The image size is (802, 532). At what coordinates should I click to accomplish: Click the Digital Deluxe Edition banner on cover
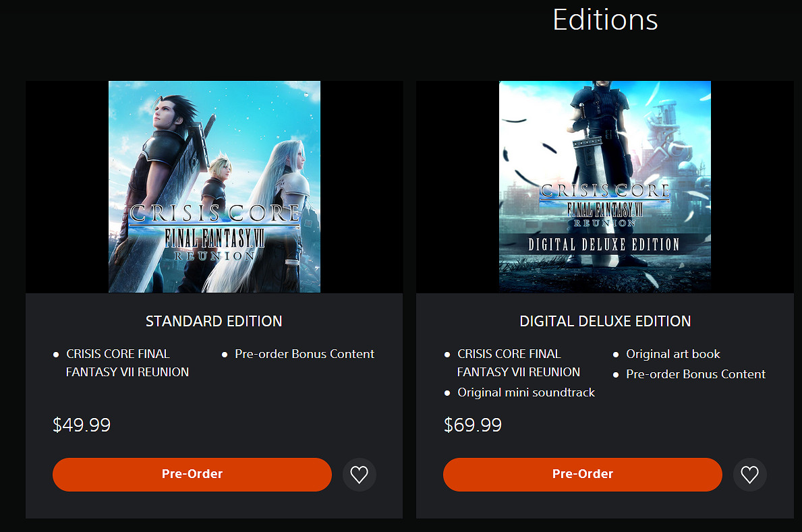tap(604, 244)
